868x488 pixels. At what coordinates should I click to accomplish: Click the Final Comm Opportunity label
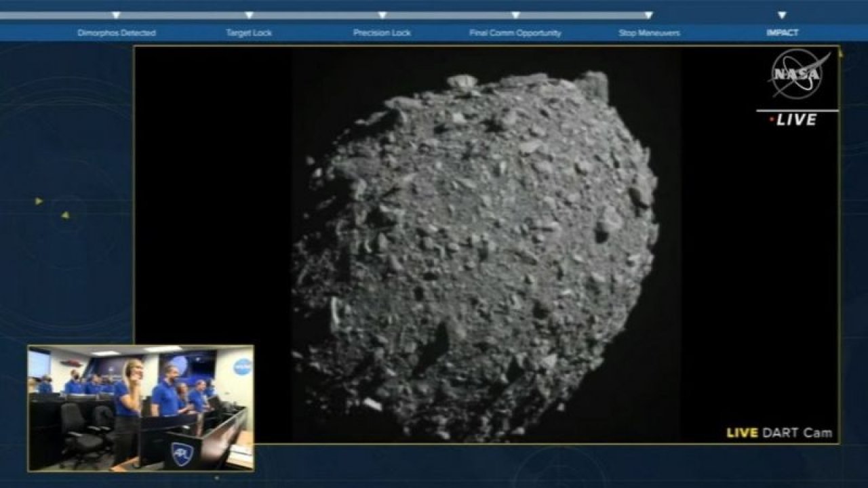click(516, 30)
